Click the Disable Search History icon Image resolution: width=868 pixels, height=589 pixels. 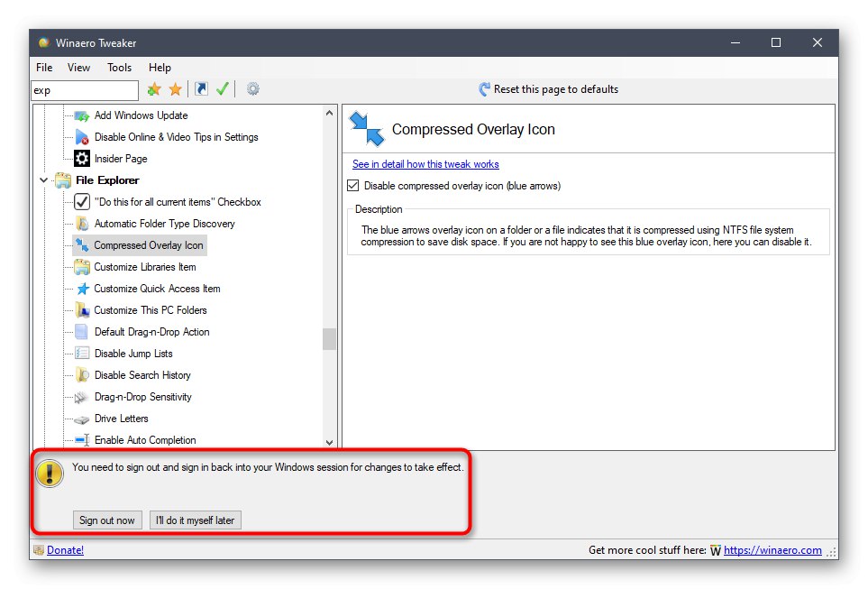tap(82, 375)
